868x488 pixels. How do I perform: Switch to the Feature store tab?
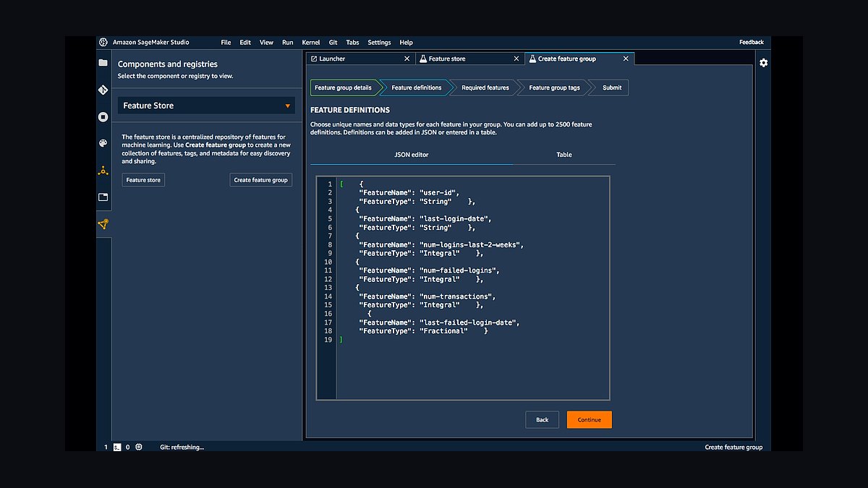pos(469,59)
